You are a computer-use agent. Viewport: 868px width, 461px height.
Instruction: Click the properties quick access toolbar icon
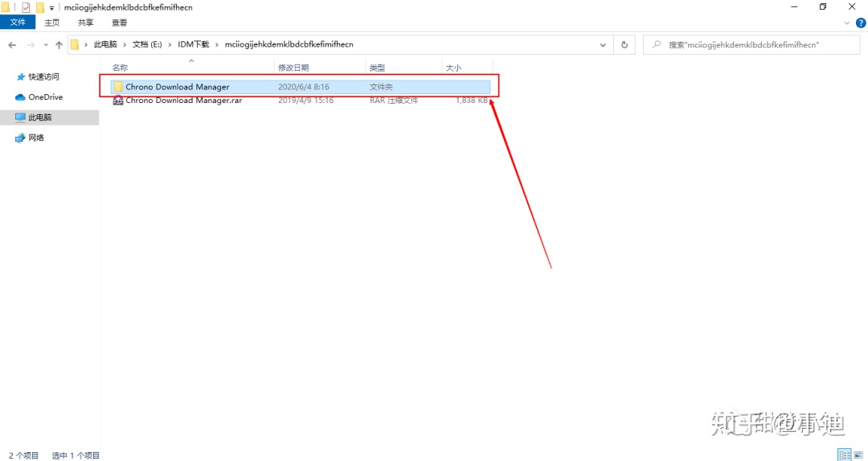click(26, 7)
